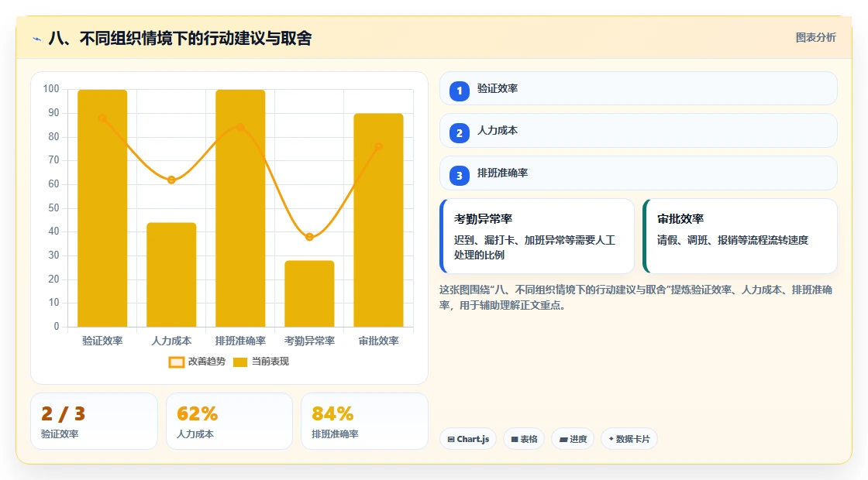Click the x-axis label 审批效率

coord(379,341)
